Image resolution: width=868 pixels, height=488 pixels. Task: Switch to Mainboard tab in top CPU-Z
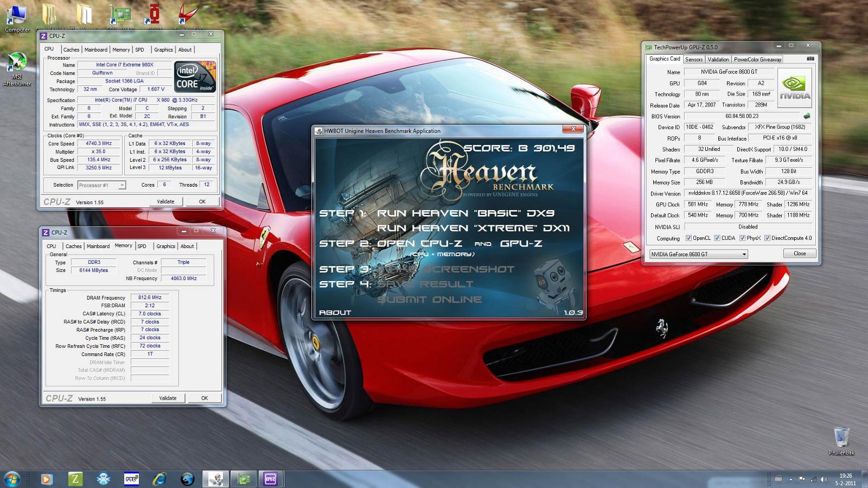[x=95, y=49]
